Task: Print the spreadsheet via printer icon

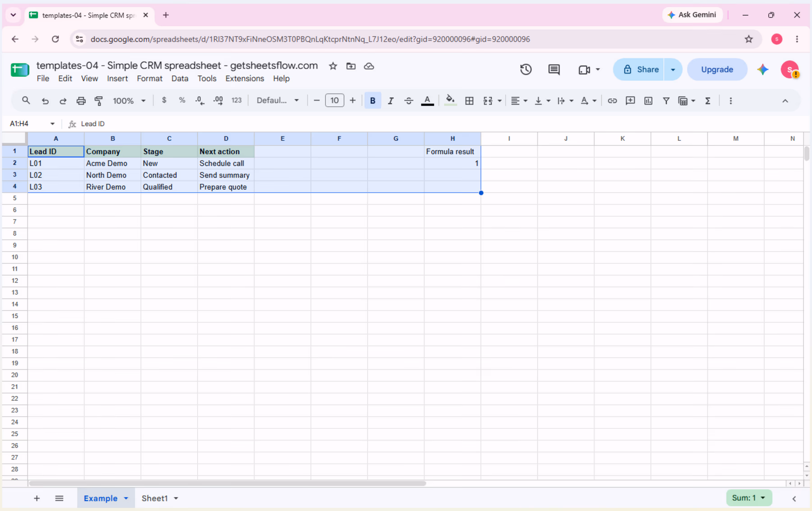Action: click(81, 101)
